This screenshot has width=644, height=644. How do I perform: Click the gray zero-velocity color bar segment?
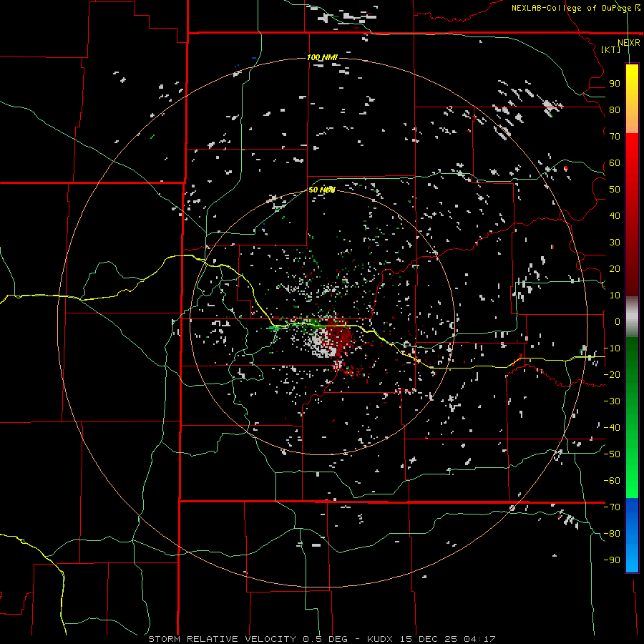pyautogui.click(x=632, y=317)
